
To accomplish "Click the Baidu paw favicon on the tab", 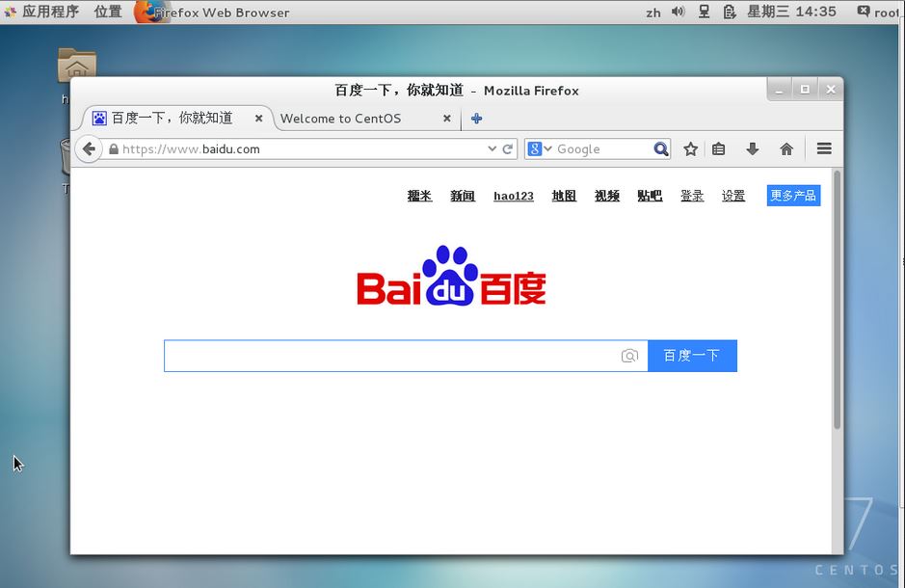I will pos(99,119).
